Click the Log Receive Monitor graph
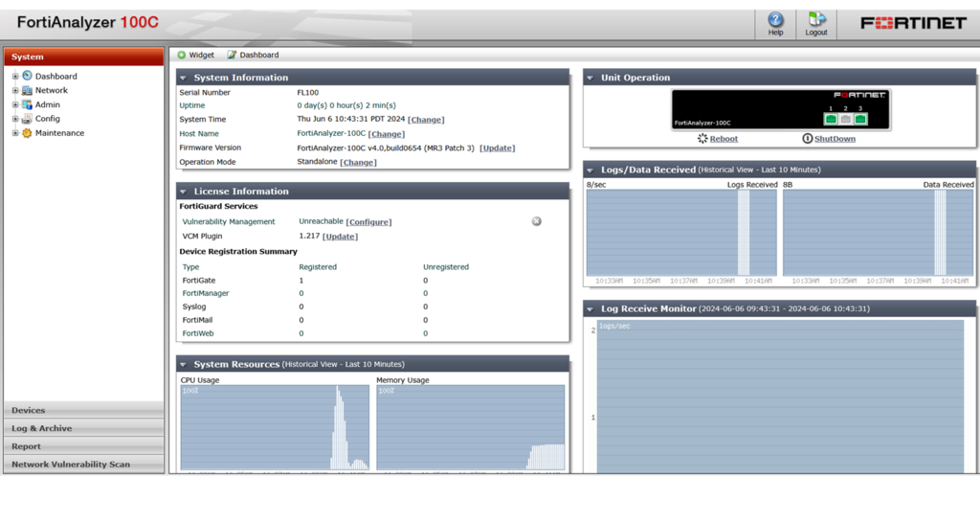Image resolution: width=980 pixels, height=523 pixels. click(x=780, y=397)
